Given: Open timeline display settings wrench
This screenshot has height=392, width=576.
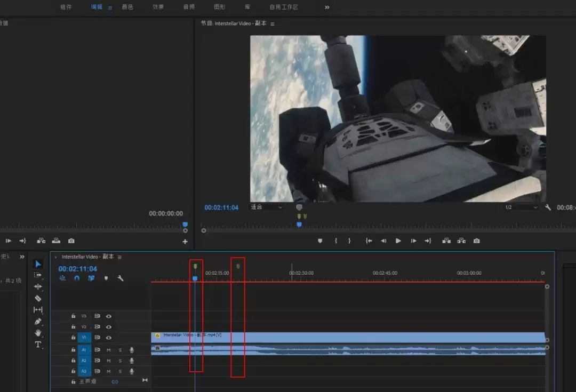Looking at the screenshot, I should point(120,278).
